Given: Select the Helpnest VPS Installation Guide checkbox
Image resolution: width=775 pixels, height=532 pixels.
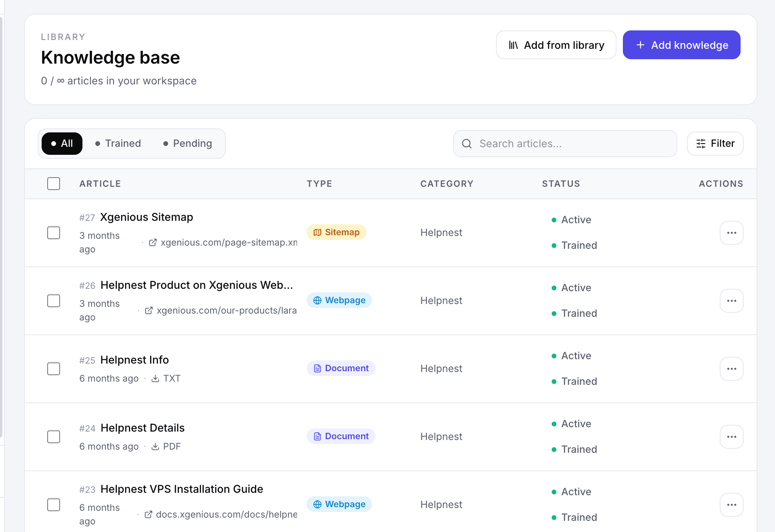Looking at the screenshot, I should (x=54, y=505).
